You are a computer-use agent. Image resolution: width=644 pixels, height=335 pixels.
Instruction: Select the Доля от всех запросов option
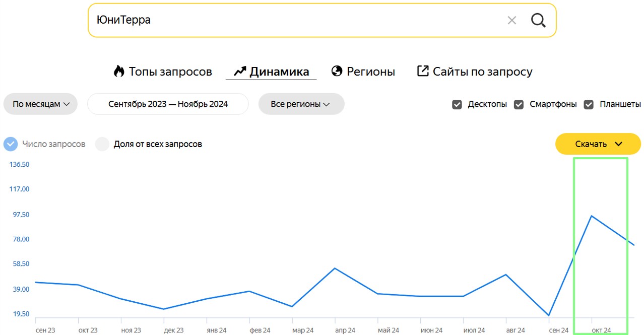[102, 144]
